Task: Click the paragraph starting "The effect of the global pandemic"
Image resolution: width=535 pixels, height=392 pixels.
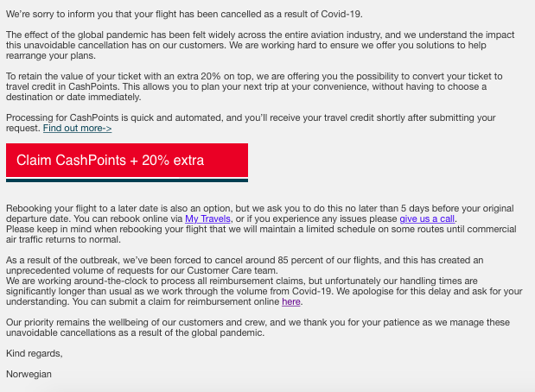Action: click(x=260, y=45)
